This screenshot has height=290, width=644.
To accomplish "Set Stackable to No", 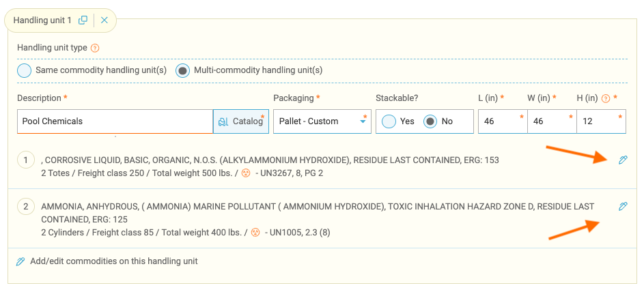I will pos(430,121).
